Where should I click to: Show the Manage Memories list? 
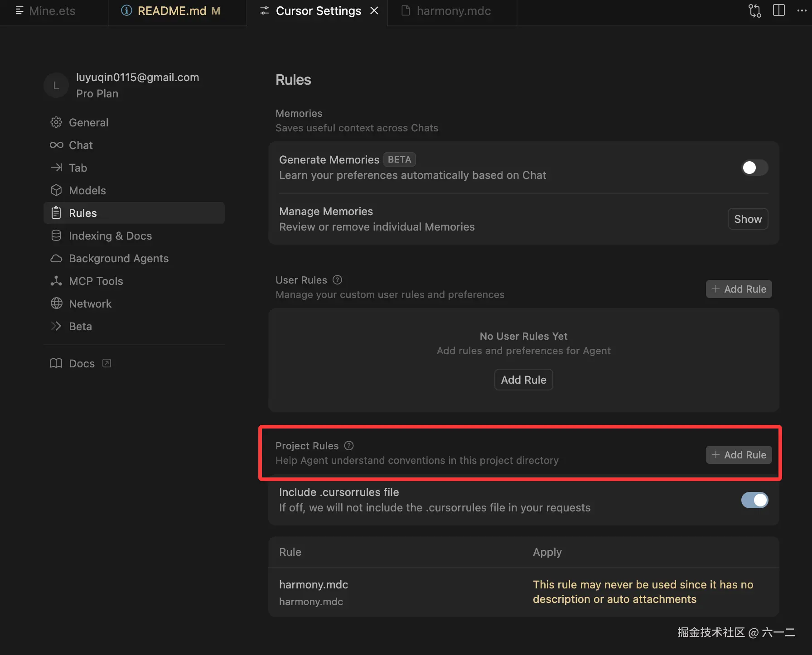point(748,219)
